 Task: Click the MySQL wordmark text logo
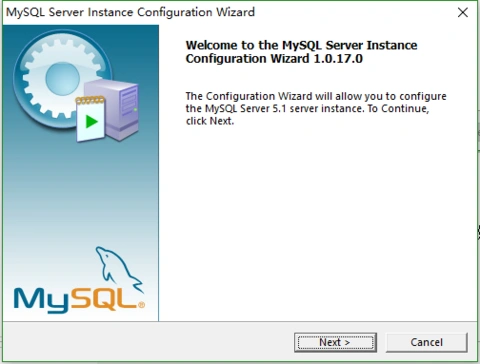click(79, 300)
